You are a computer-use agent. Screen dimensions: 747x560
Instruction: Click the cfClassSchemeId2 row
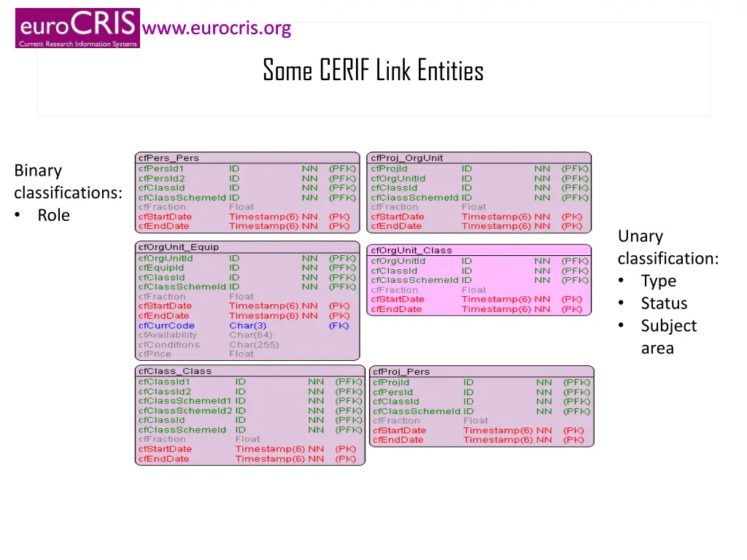pyautogui.click(x=250, y=411)
